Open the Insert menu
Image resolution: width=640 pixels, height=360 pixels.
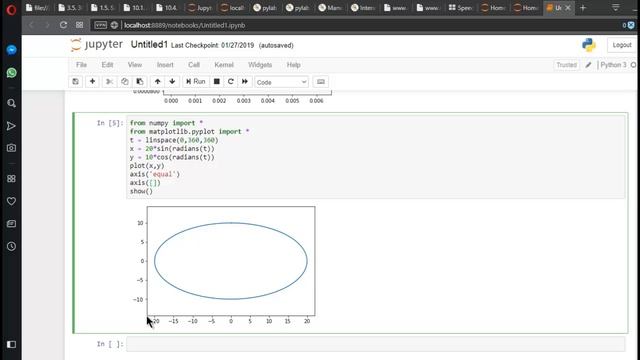pos(165,65)
